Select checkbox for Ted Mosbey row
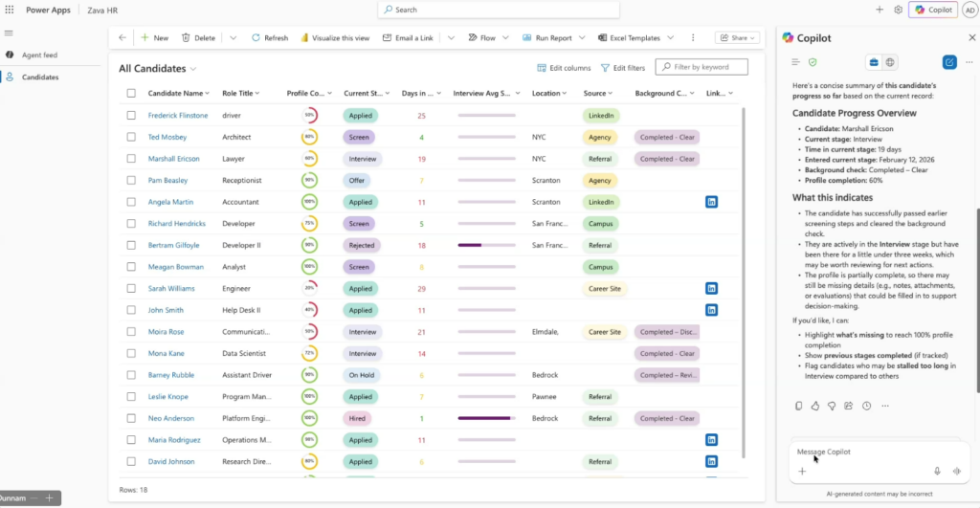The height and width of the screenshot is (508, 980). [131, 137]
